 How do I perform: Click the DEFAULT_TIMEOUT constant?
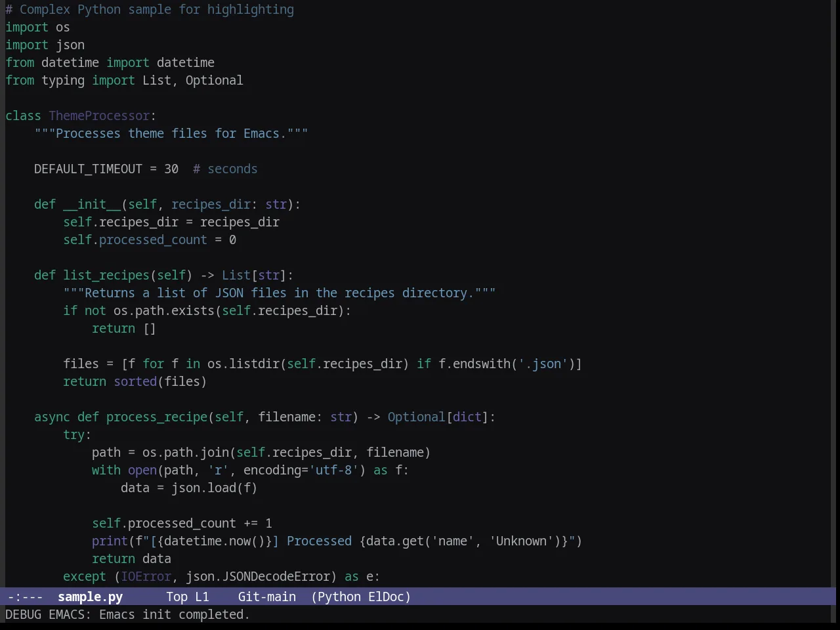pyautogui.click(x=88, y=169)
